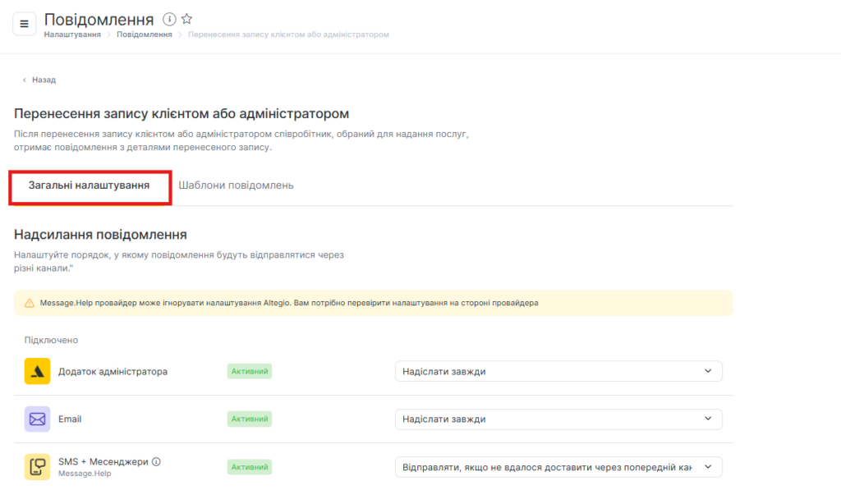Screen dimensions: 841x504
Task: Click Активний status badge for Email
Action: tap(249, 419)
